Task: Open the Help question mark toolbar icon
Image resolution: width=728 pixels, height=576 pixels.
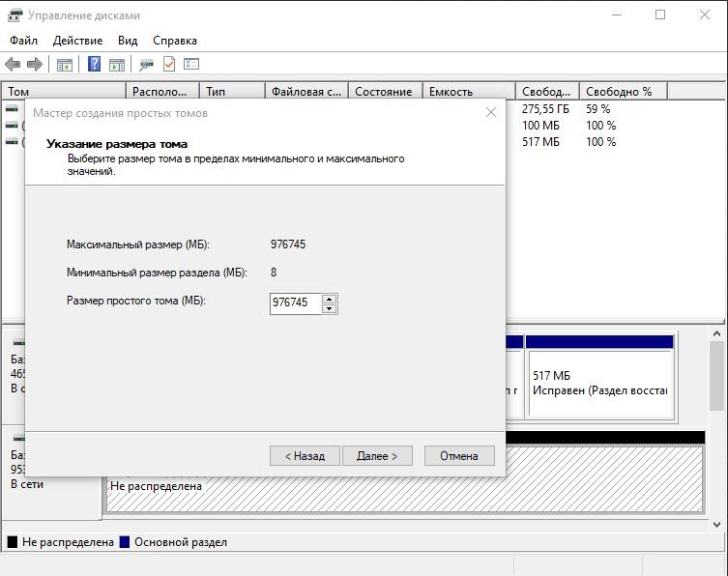Action: coord(94,64)
